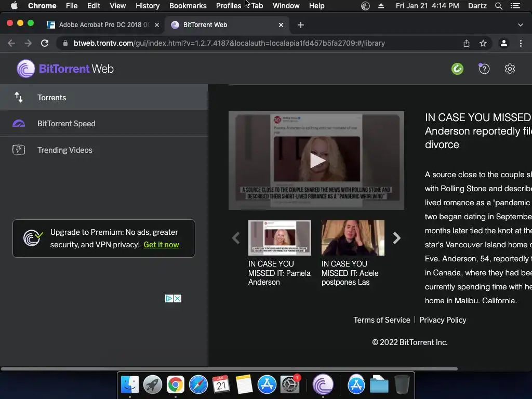Open Launchpad rocket in Dock
This screenshot has width=532, height=399.
[x=153, y=384]
